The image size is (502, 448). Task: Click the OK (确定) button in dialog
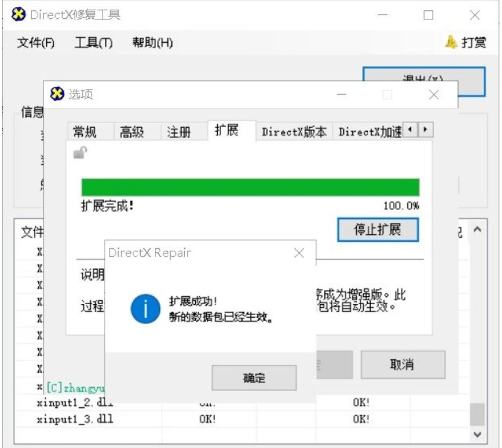tap(254, 378)
